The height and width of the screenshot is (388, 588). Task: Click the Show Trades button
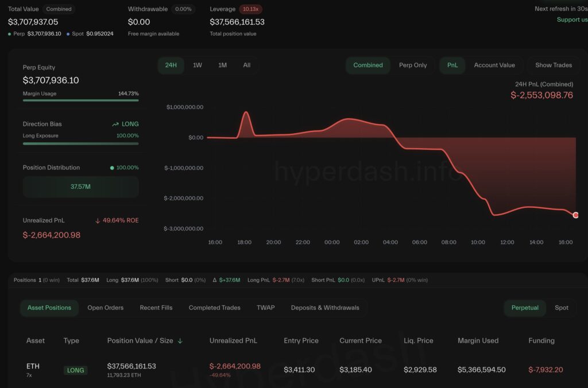(553, 65)
